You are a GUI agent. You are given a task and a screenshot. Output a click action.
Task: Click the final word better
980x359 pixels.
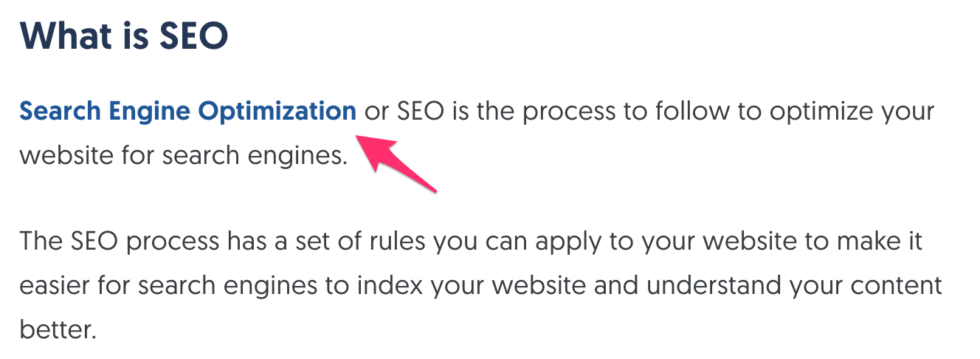58,329
